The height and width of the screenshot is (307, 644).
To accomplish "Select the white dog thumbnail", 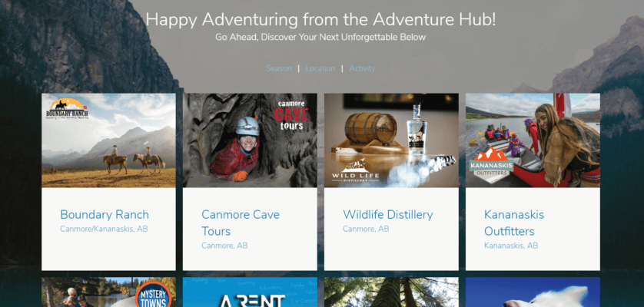I will tap(533, 292).
